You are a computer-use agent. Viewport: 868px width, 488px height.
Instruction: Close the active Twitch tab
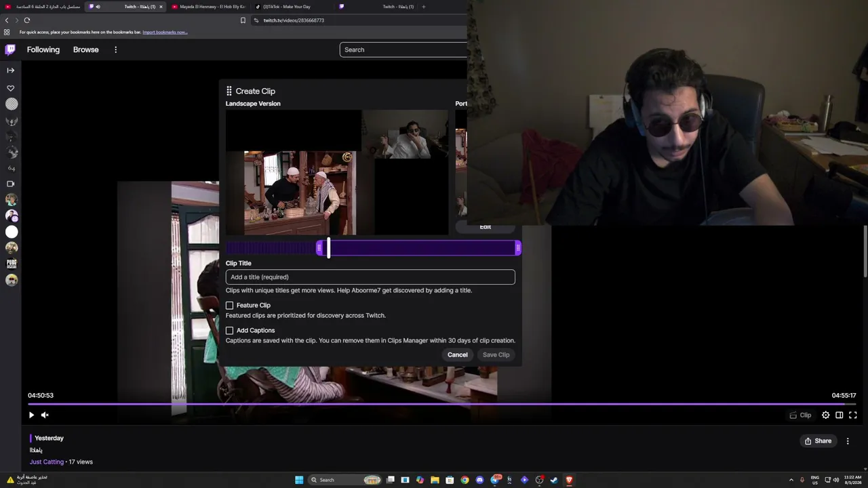coord(161,7)
